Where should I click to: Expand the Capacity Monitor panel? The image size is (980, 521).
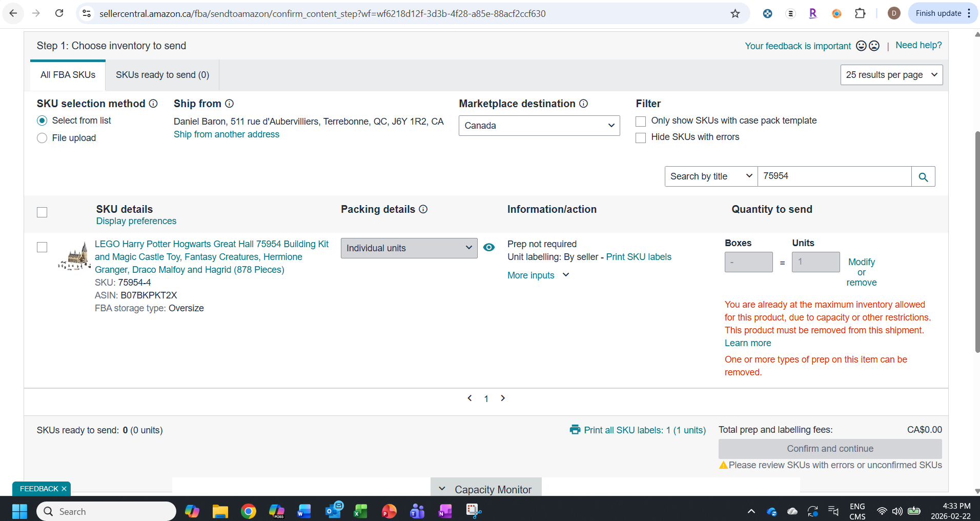pos(486,489)
